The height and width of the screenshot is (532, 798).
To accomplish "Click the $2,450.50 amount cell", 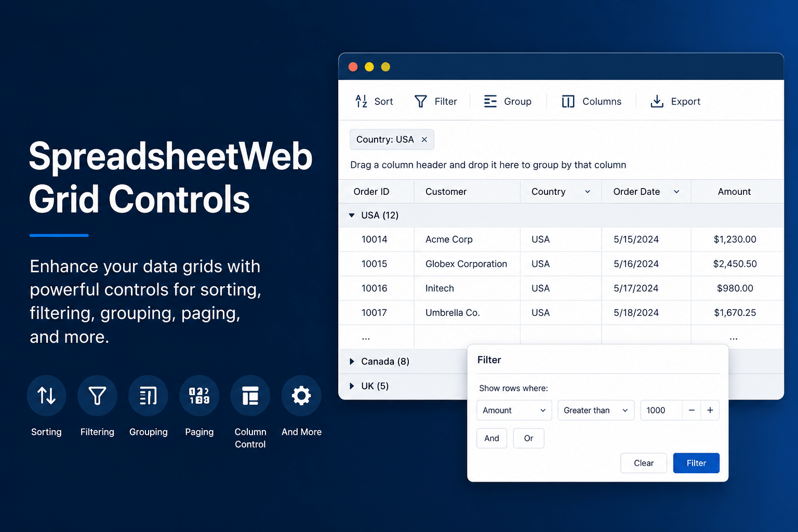I will coord(737,264).
